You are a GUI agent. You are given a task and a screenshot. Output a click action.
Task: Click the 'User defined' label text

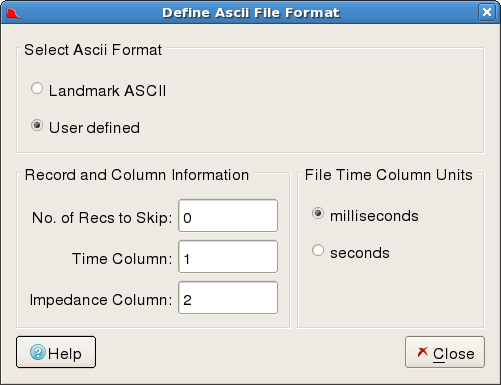click(x=94, y=128)
